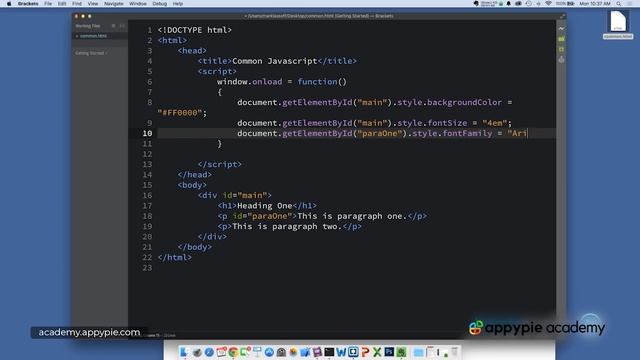Launch Microsoft PowerPoint from the Dock
This screenshot has height=360, width=640.
tap(365, 352)
